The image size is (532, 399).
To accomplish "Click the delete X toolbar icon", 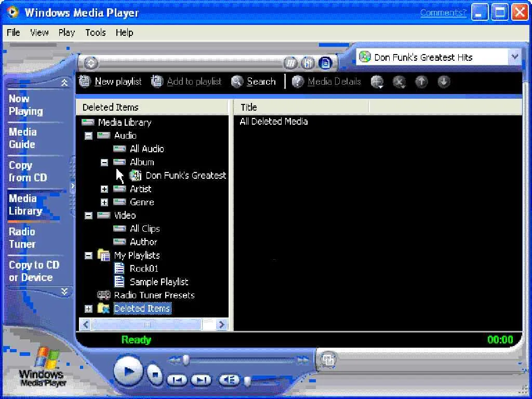I will [x=399, y=82].
